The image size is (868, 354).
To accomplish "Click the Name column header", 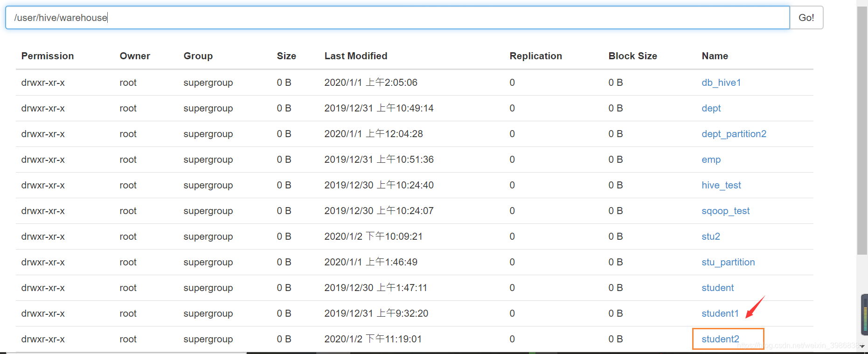I will [715, 56].
